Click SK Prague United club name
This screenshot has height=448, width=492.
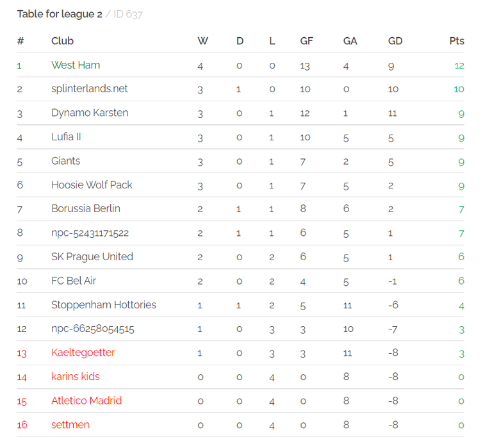point(92,257)
